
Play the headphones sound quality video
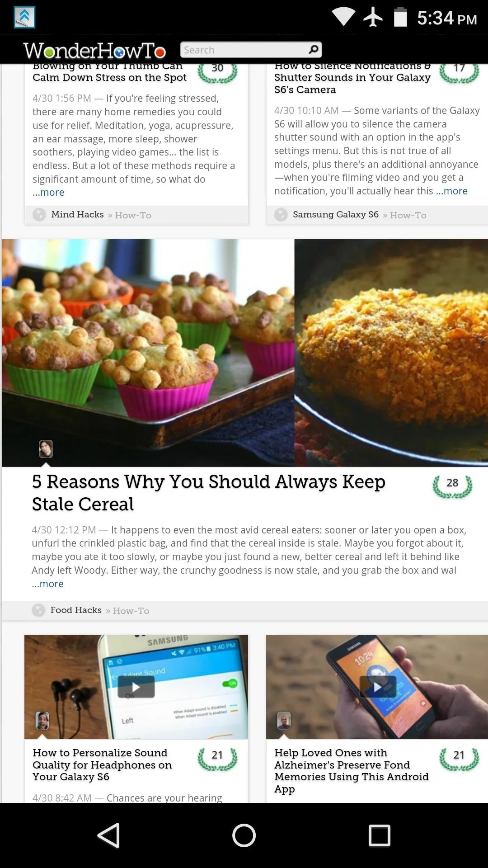tap(136, 687)
